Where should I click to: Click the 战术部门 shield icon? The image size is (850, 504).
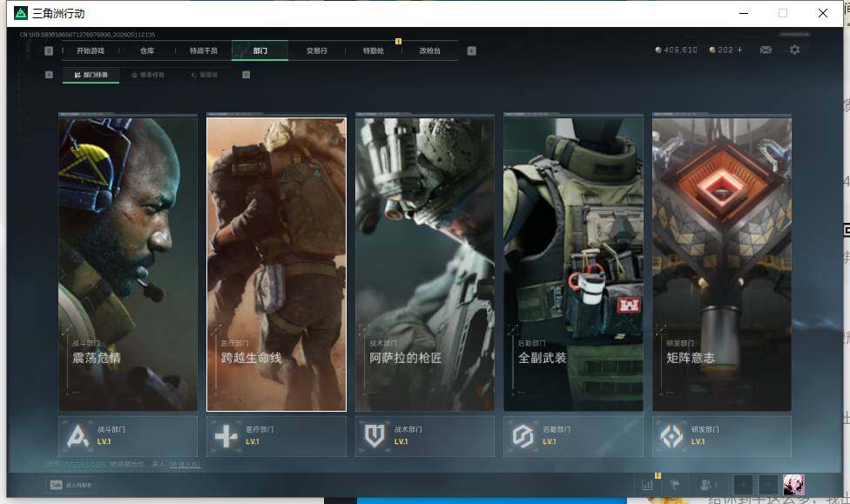click(x=374, y=436)
